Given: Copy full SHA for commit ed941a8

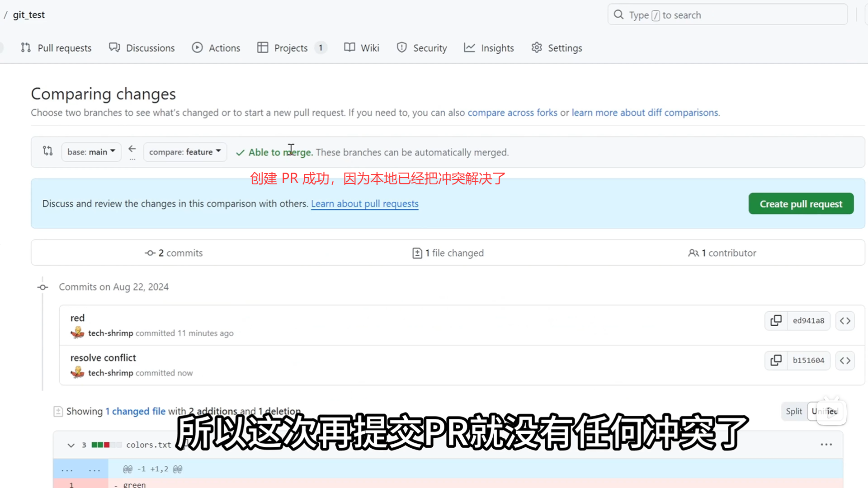Looking at the screenshot, I should pos(776,321).
